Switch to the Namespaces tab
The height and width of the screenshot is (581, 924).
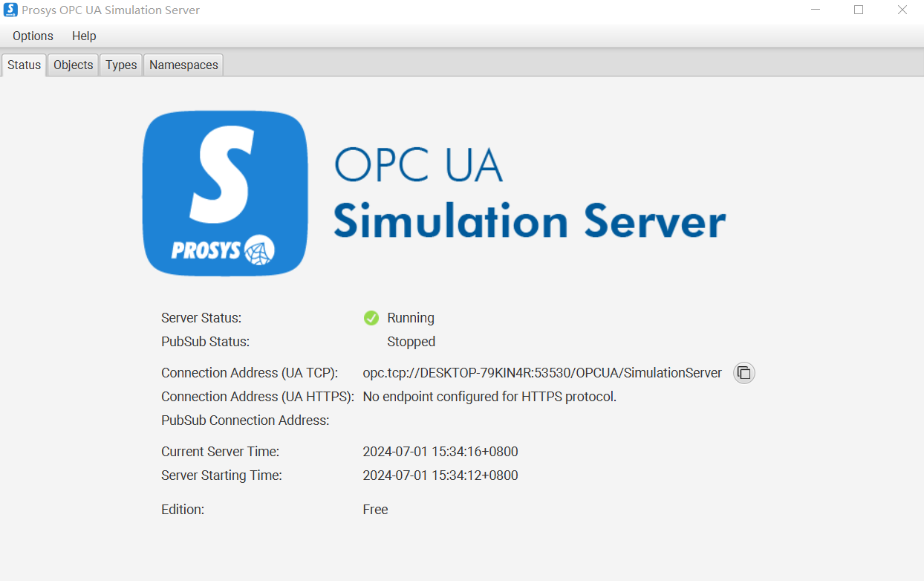click(183, 65)
